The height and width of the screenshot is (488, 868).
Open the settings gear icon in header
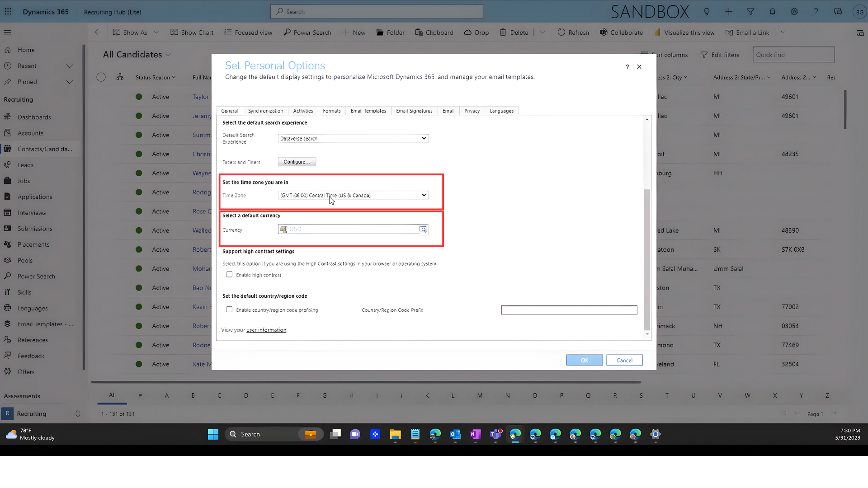tap(794, 12)
